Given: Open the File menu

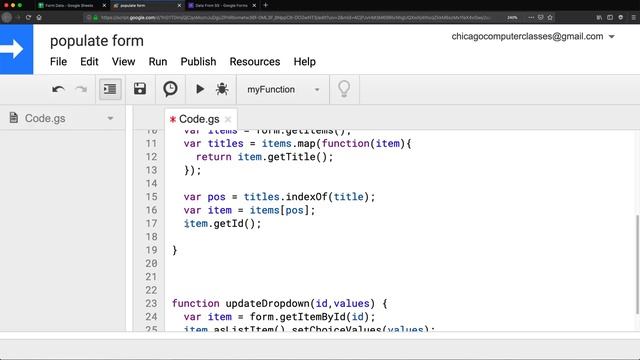Looking at the screenshot, I should pos(58,62).
